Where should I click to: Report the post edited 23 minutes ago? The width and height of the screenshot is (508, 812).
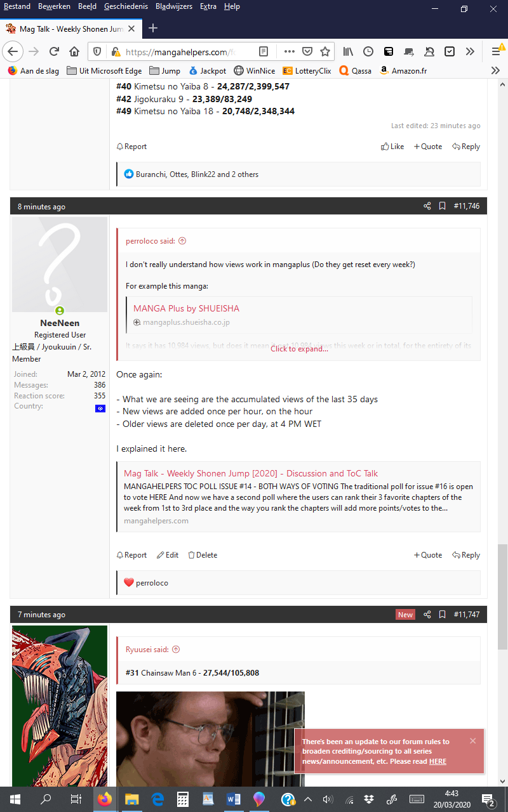tap(131, 147)
